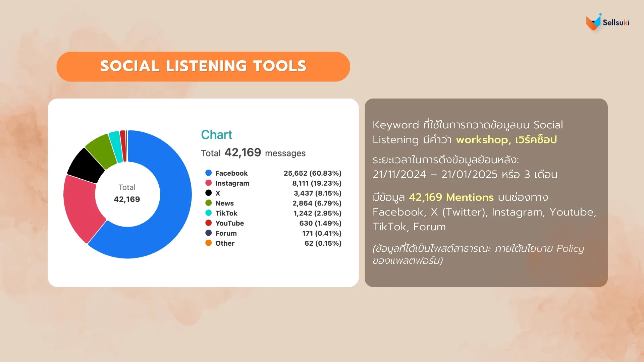The image size is (644, 362).
Task: Click the Sellsuki logo icon
Action: pyautogui.click(x=593, y=22)
